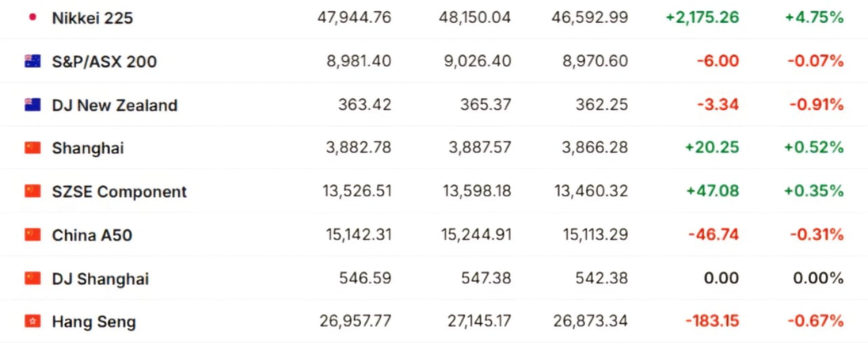This screenshot has height=343, width=868.
Task: Click the Hong Kong flag beside Hang Seng
Action: click(x=33, y=321)
